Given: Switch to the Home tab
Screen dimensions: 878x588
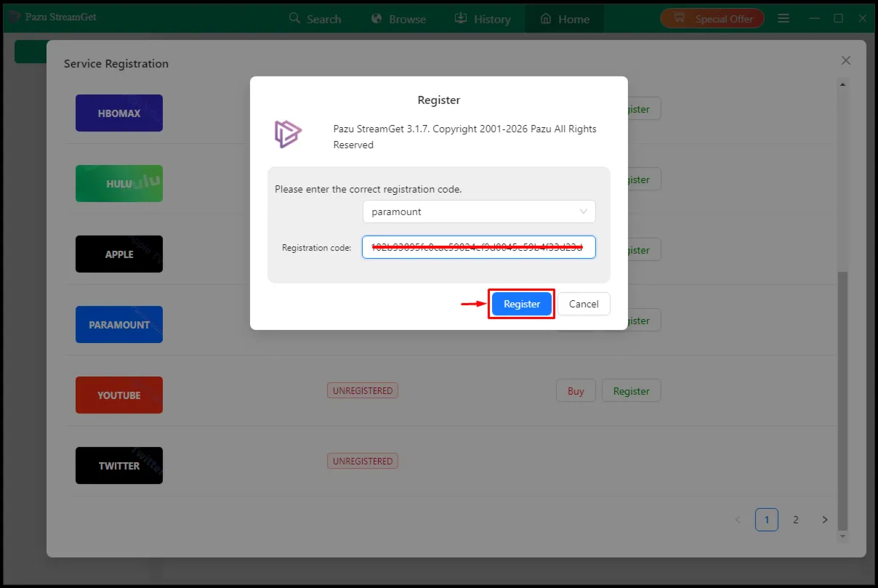Looking at the screenshot, I should pos(565,19).
